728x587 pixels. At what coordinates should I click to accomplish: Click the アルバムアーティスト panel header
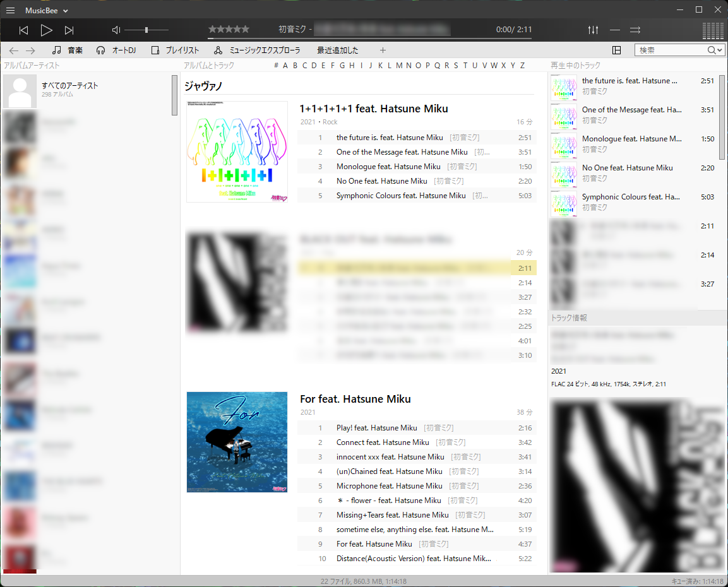(x=32, y=66)
